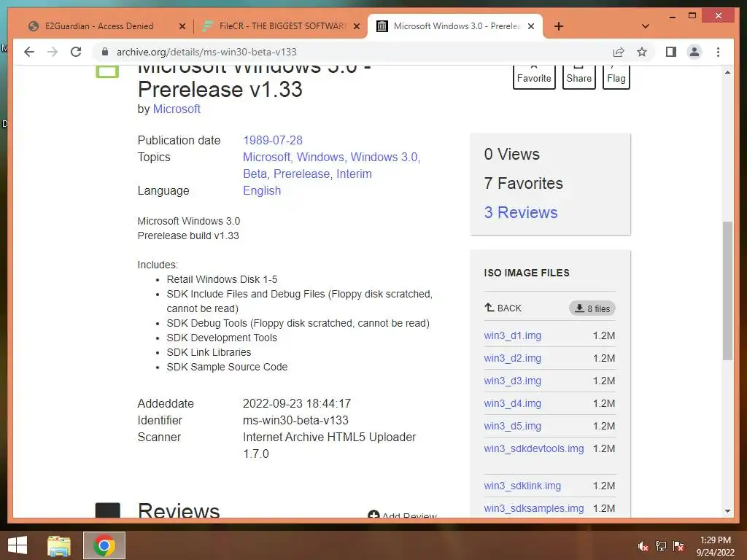Bookmark this page with the star icon
This screenshot has width=747, height=560.
click(642, 52)
